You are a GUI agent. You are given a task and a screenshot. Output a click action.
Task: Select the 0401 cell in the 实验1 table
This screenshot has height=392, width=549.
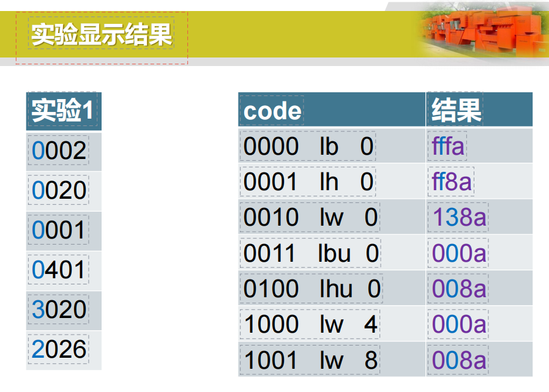[59, 270]
